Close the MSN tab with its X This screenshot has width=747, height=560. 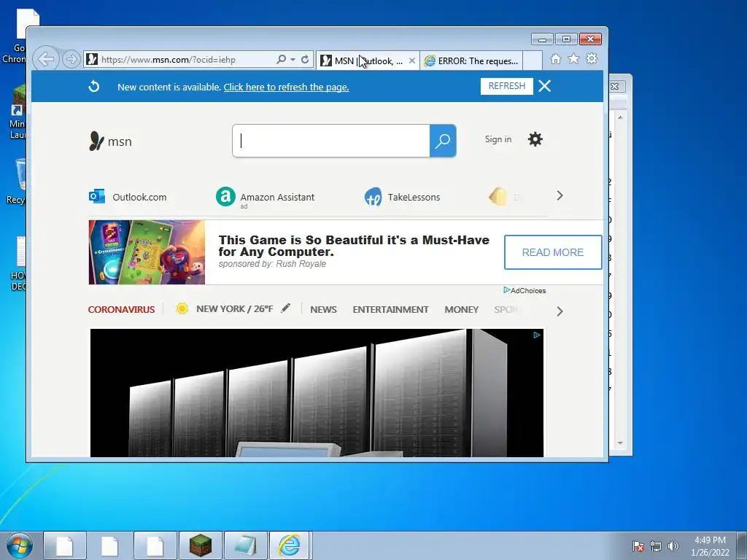click(412, 61)
